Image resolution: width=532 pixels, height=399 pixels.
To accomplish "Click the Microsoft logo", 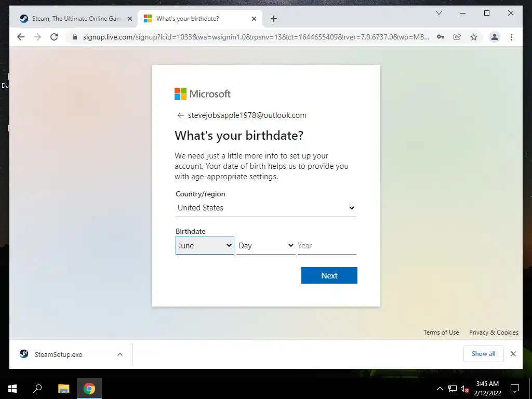I will 203,94.
